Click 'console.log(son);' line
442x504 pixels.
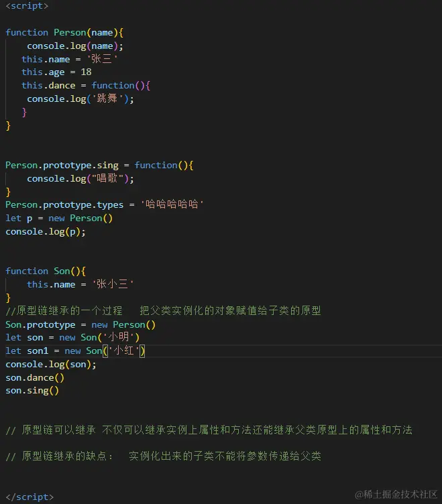[51, 365]
